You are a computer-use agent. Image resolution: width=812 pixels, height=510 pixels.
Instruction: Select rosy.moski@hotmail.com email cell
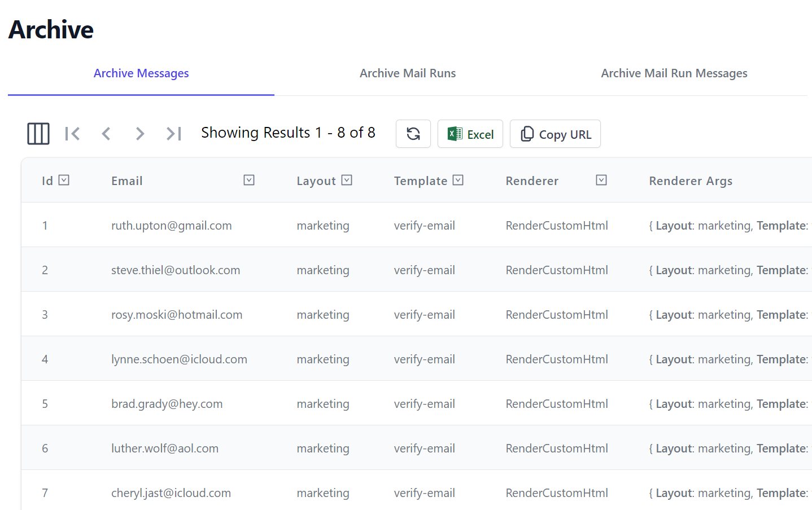click(177, 315)
